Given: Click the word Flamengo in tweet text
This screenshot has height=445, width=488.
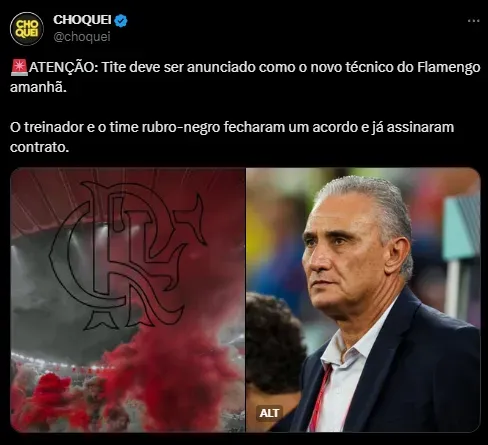Looking at the screenshot, I should click(x=449, y=68).
